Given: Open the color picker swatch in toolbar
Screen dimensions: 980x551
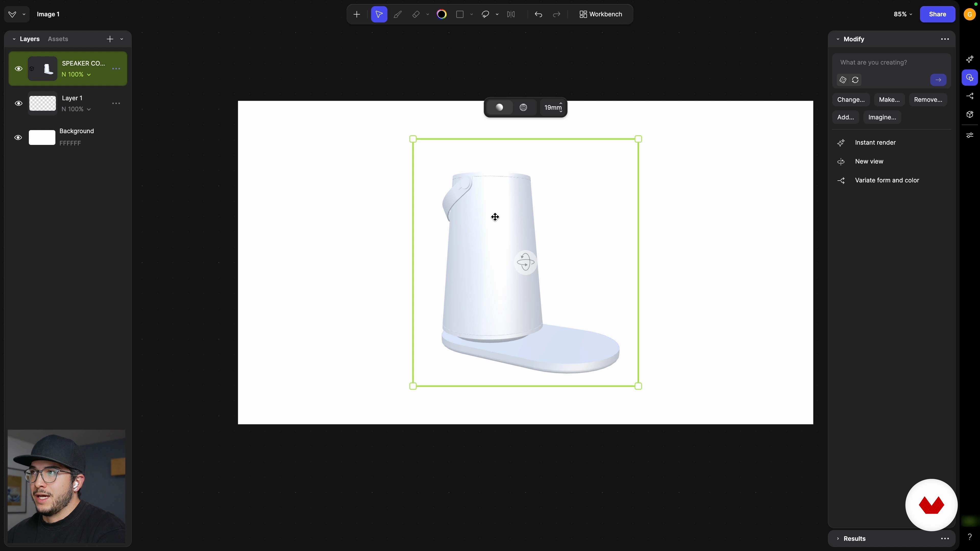Looking at the screenshot, I should tap(442, 15).
